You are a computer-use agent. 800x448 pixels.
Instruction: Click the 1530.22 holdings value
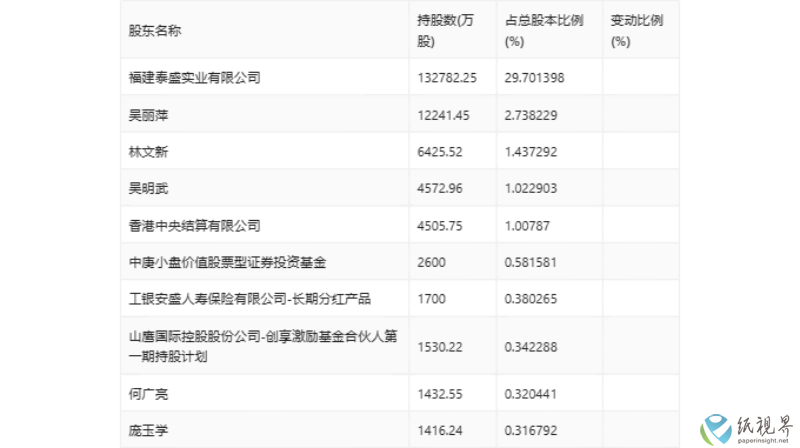coord(439,347)
